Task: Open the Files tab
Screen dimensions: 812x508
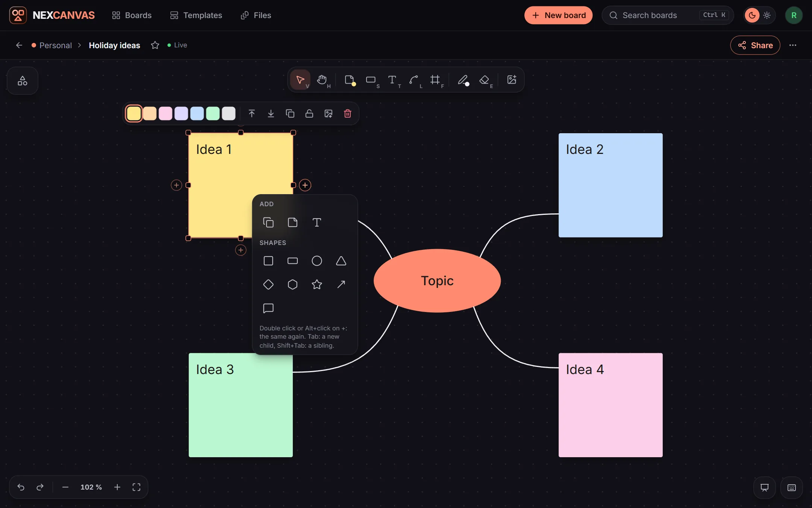Action: coord(256,15)
